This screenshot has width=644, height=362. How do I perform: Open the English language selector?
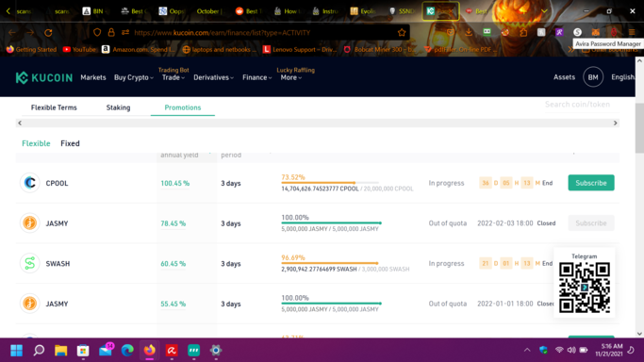pyautogui.click(x=622, y=77)
